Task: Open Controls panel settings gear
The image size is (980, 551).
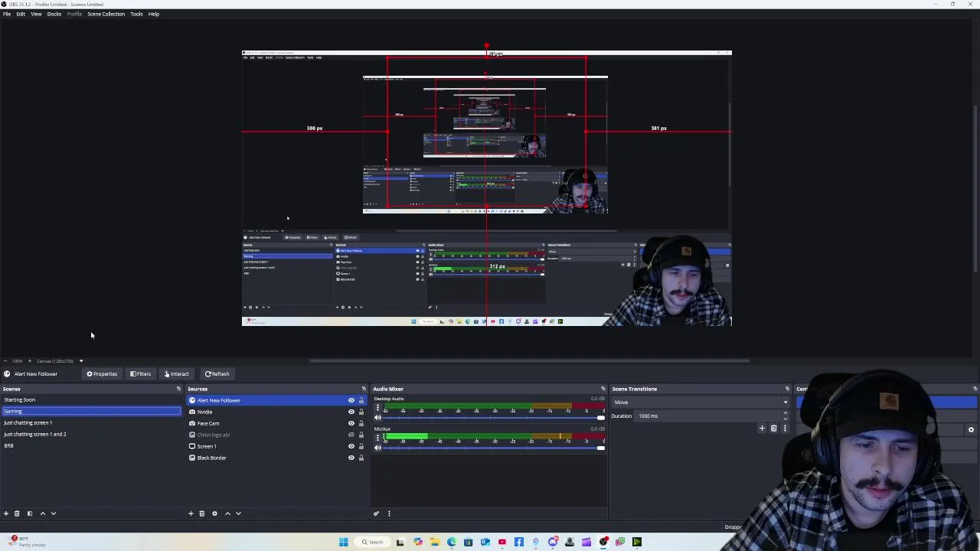Action: [971, 430]
